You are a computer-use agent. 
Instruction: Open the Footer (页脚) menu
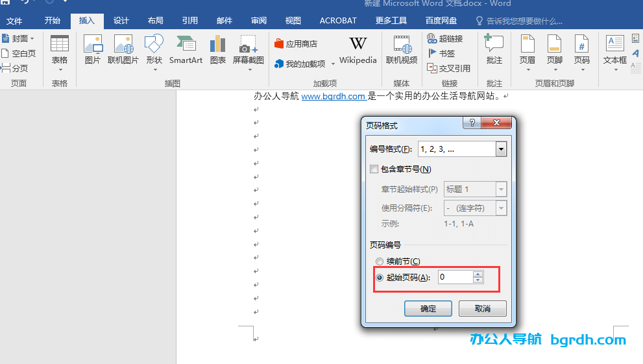pos(554,53)
